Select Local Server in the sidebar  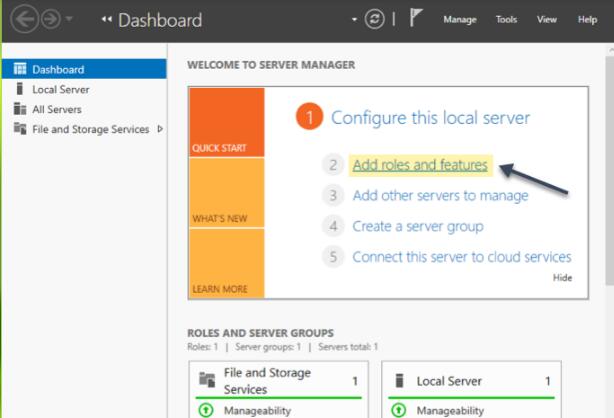(x=84, y=89)
